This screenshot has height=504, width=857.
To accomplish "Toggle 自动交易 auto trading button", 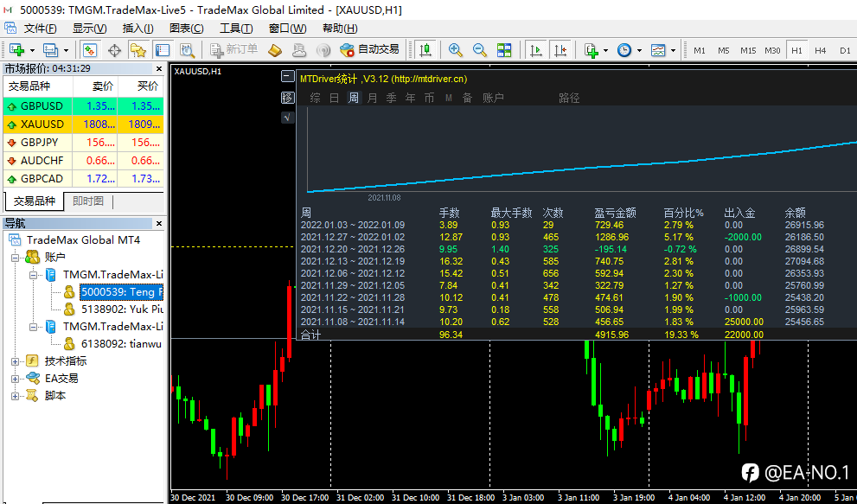I will point(369,50).
